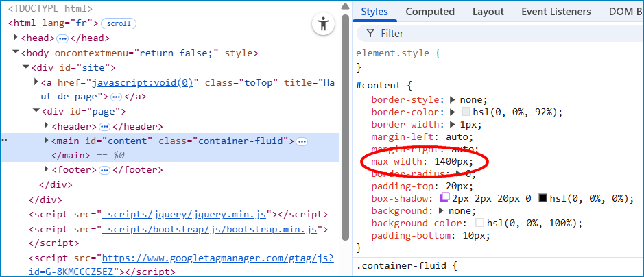
Task: Expand the head node triangle
Action: click(x=16, y=38)
